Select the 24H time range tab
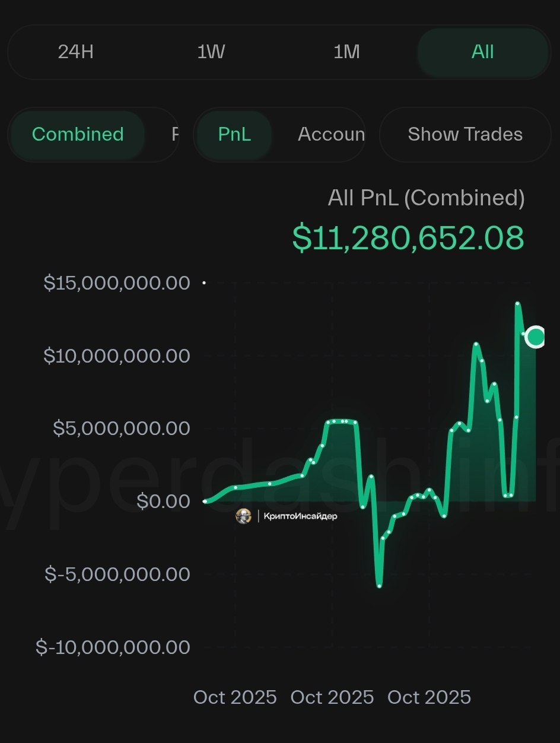Viewport: 560px width, 743px height. 76,52
